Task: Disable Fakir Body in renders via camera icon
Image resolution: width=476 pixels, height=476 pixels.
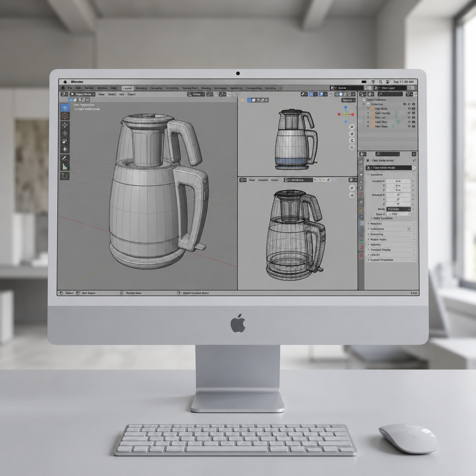Action: pyautogui.click(x=413, y=109)
